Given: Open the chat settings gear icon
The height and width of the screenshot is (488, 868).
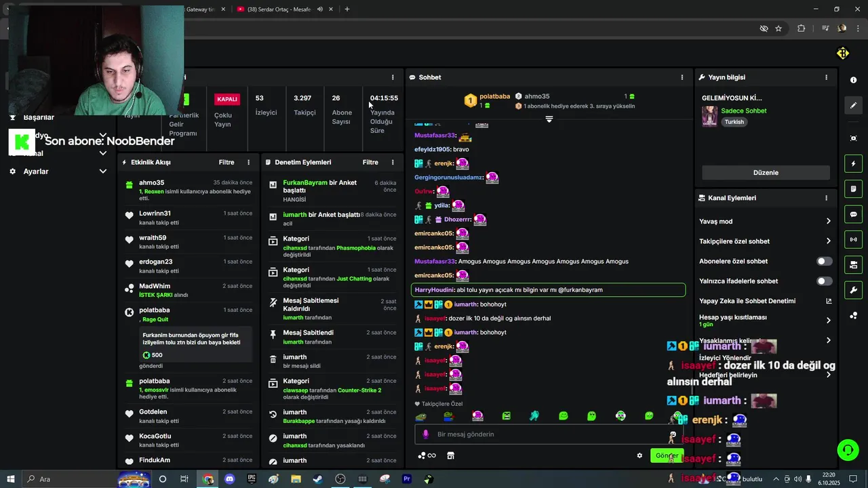Looking at the screenshot, I should 639,455.
